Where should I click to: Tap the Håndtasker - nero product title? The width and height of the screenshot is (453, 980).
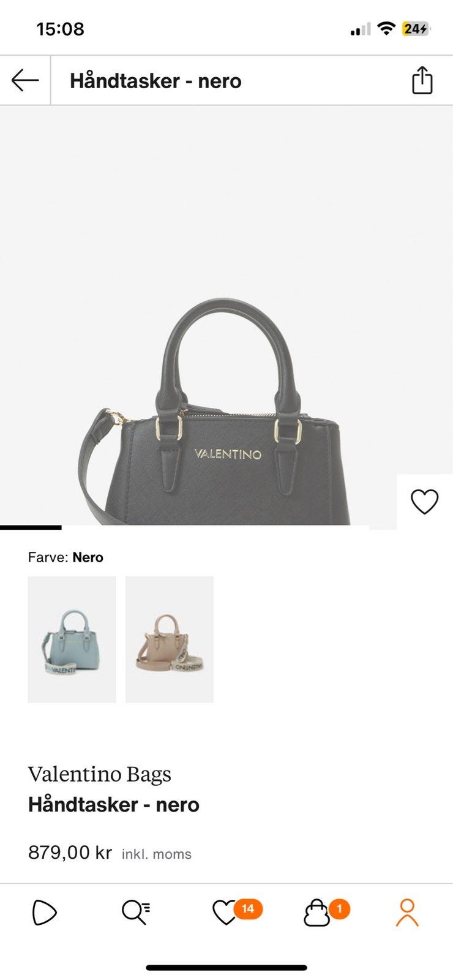[114, 804]
